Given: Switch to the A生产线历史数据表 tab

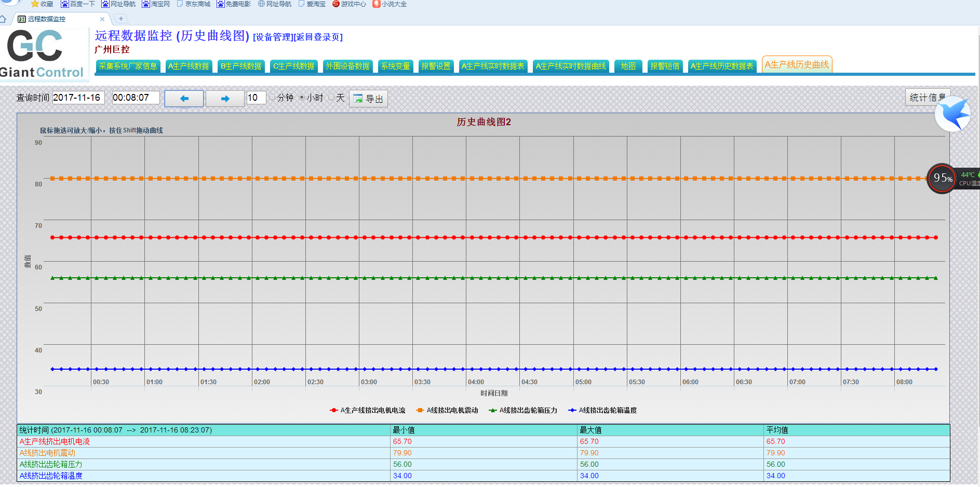Looking at the screenshot, I should 721,66.
